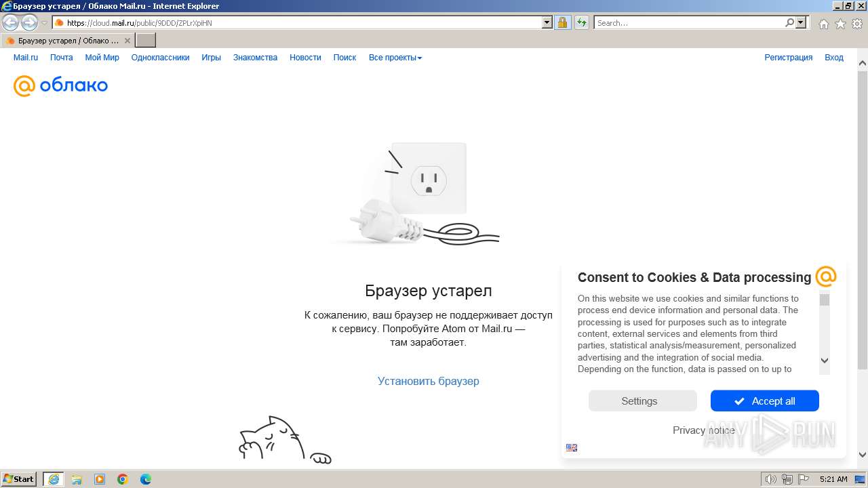Viewport: 868px width, 488px height.
Task: Open the security lock report icon
Action: tap(562, 22)
